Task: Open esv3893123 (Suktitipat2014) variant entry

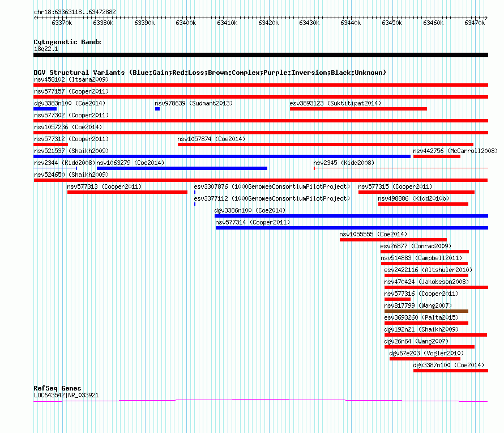Action: pos(335,103)
